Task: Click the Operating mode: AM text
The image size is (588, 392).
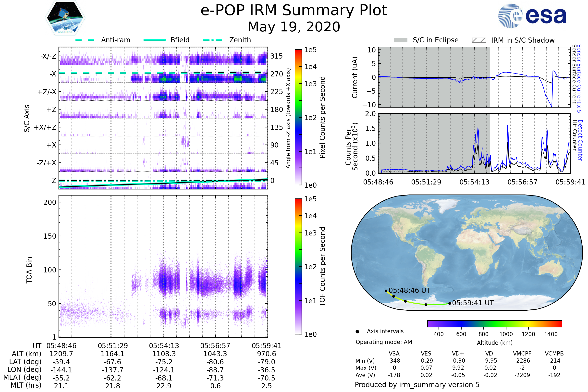Action: pos(384,342)
